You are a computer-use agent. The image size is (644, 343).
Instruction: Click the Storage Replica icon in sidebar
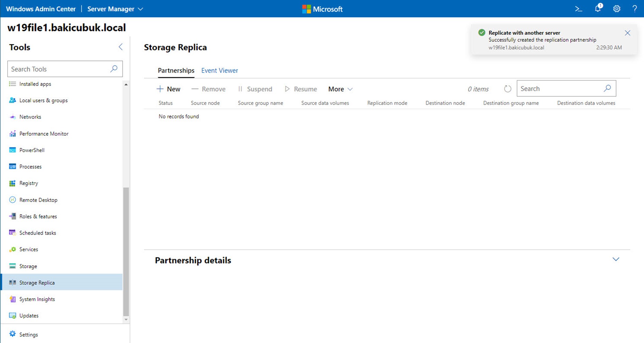tap(12, 282)
